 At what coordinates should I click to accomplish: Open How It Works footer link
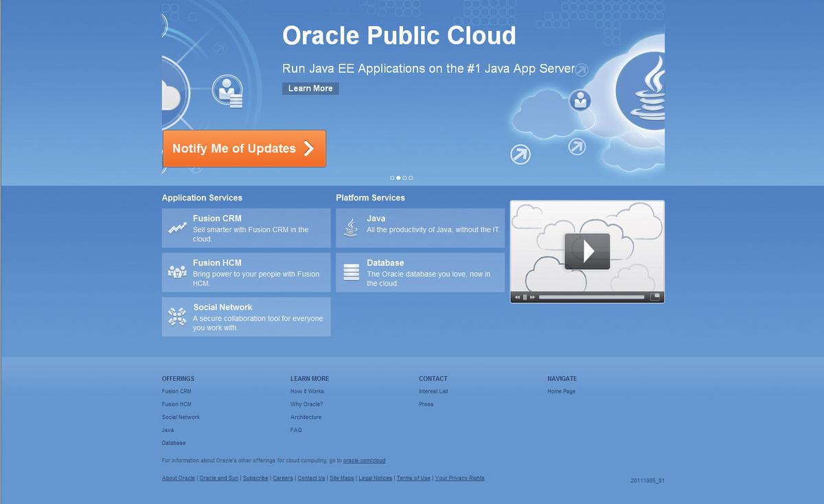(307, 391)
